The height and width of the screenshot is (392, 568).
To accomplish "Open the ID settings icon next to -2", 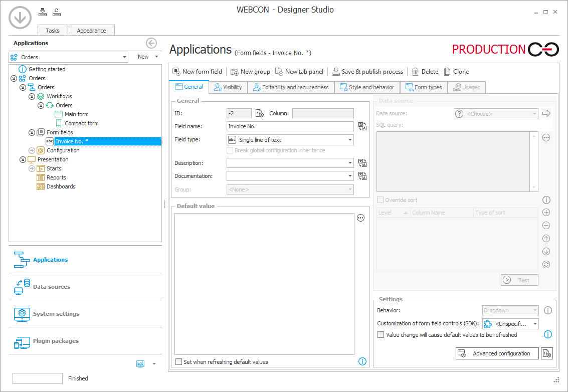I will coord(259,113).
